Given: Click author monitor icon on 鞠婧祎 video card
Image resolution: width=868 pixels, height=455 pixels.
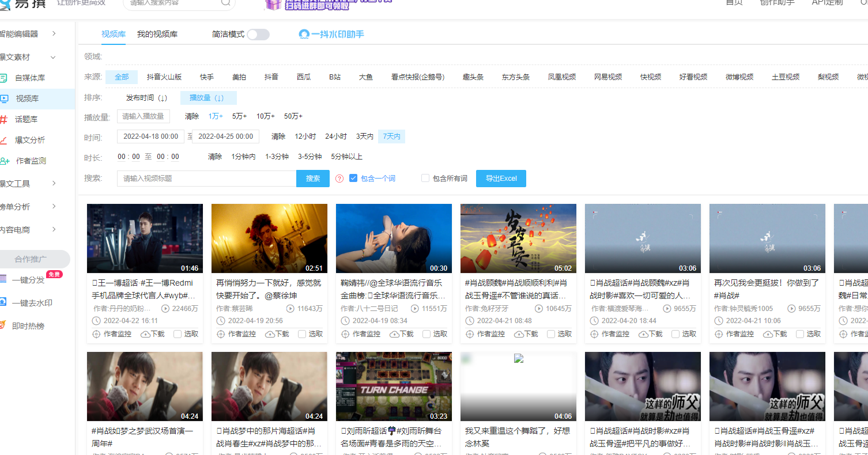Looking at the screenshot, I should pyautogui.click(x=345, y=334).
